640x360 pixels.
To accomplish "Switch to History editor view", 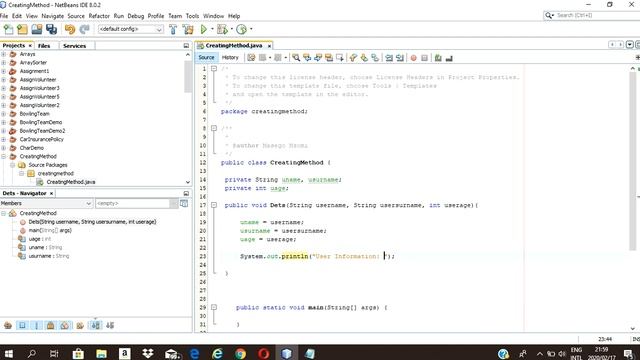I will 230,58.
